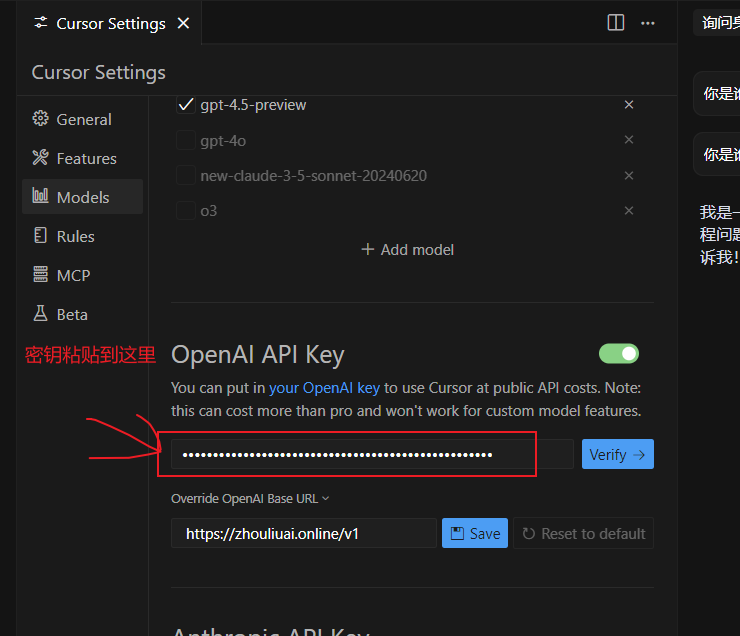Image resolution: width=740 pixels, height=636 pixels.
Task: Remove the o3 model
Action: pos(629,210)
